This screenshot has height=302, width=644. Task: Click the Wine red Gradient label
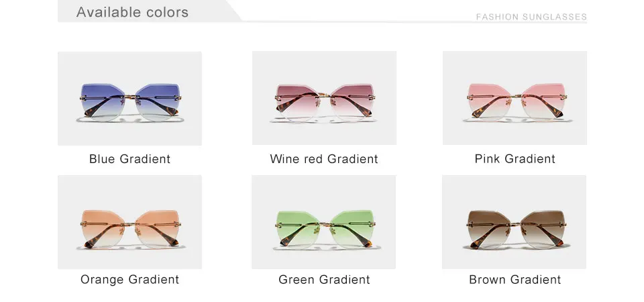click(324, 158)
